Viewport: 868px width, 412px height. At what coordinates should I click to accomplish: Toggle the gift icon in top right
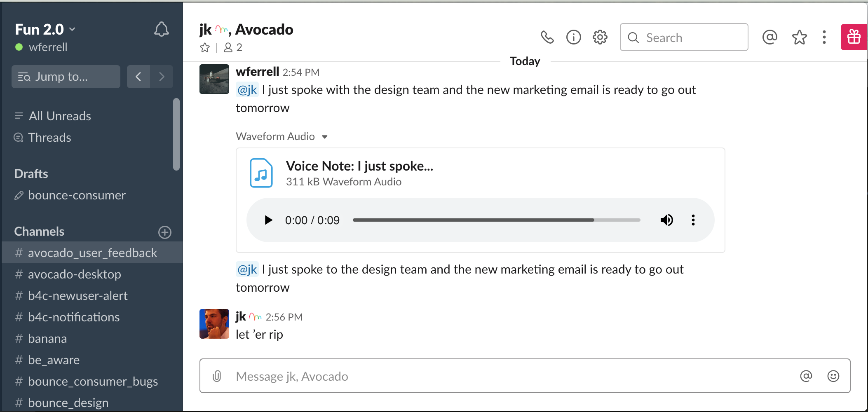click(854, 37)
